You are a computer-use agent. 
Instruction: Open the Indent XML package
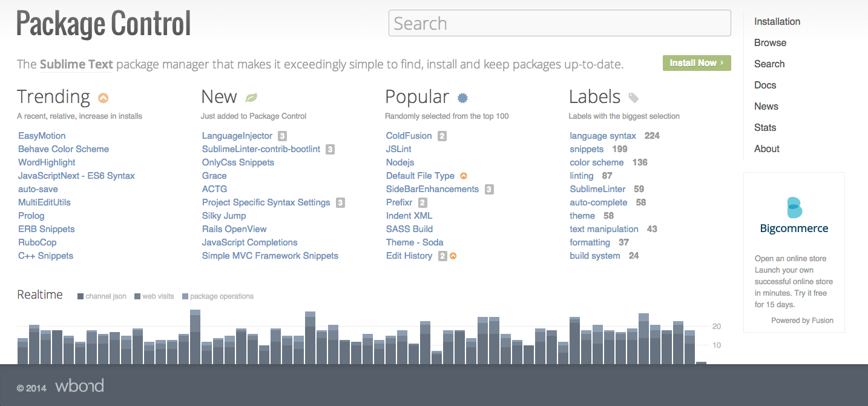[409, 216]
